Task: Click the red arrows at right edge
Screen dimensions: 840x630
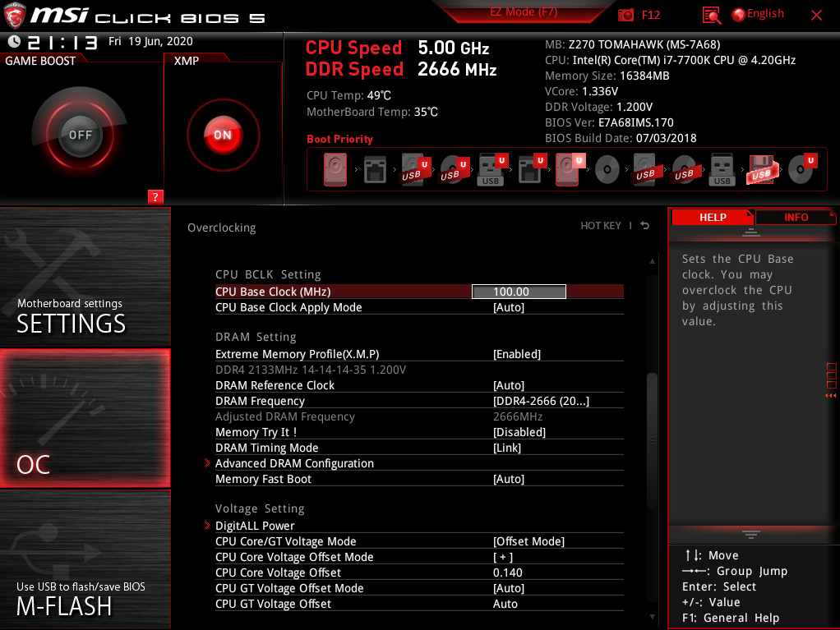Action: [x=830, y=396]
